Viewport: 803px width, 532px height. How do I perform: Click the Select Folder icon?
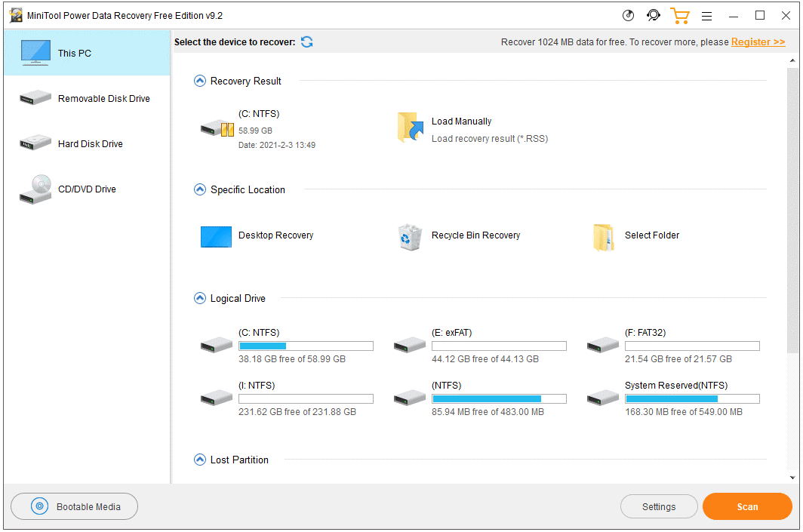click(x=602, y=236)
